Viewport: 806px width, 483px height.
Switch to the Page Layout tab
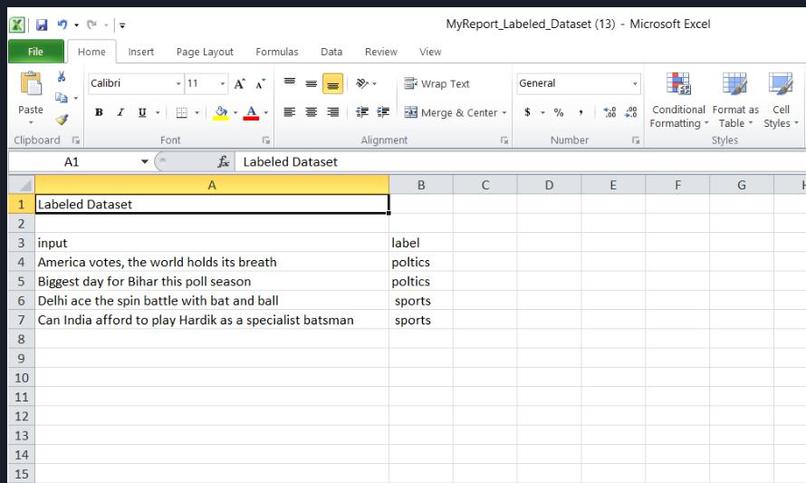pos(205,52)
